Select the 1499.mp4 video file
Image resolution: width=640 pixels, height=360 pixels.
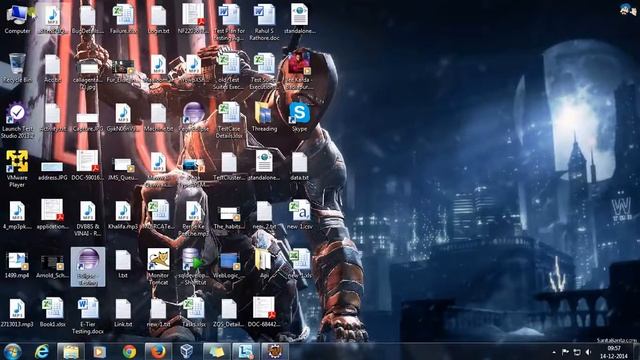17,264
